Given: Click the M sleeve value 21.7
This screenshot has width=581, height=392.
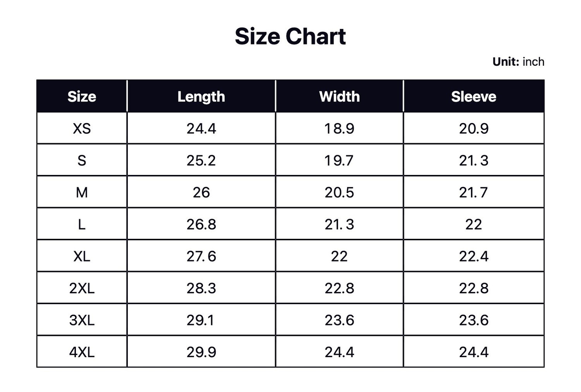Looking at the screenshot, I should [474, 192].
